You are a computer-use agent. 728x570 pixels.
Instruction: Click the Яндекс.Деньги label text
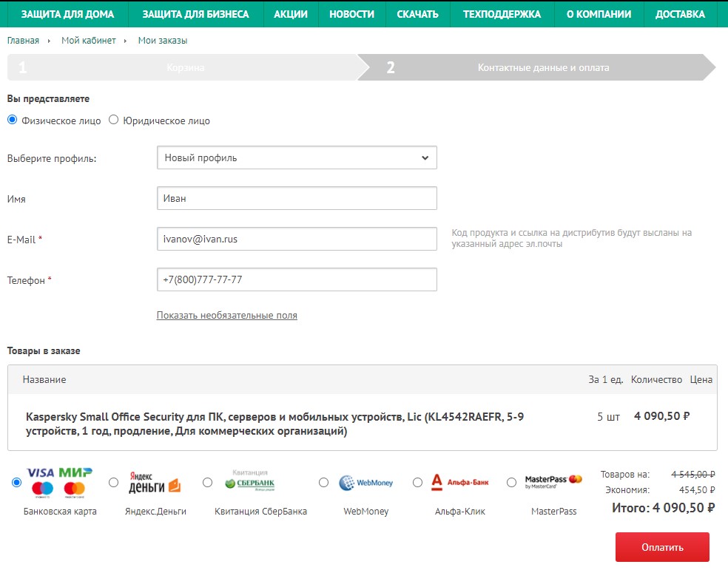(155, 511)
